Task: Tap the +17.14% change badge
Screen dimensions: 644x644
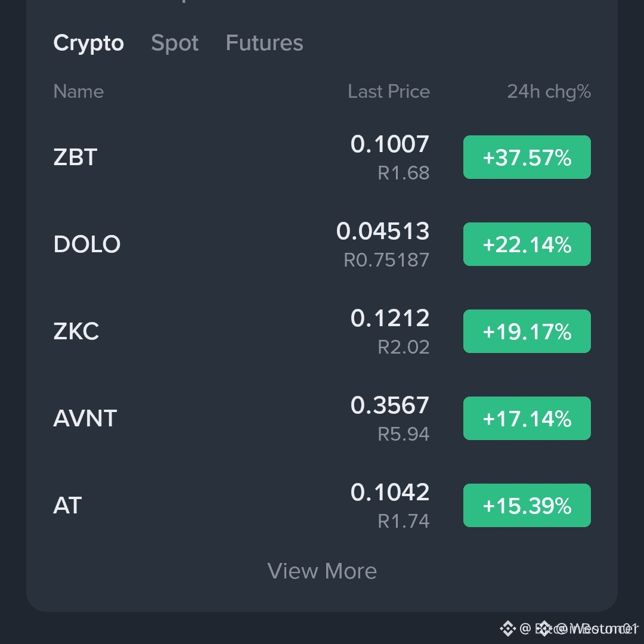Action: click(527, 419)
